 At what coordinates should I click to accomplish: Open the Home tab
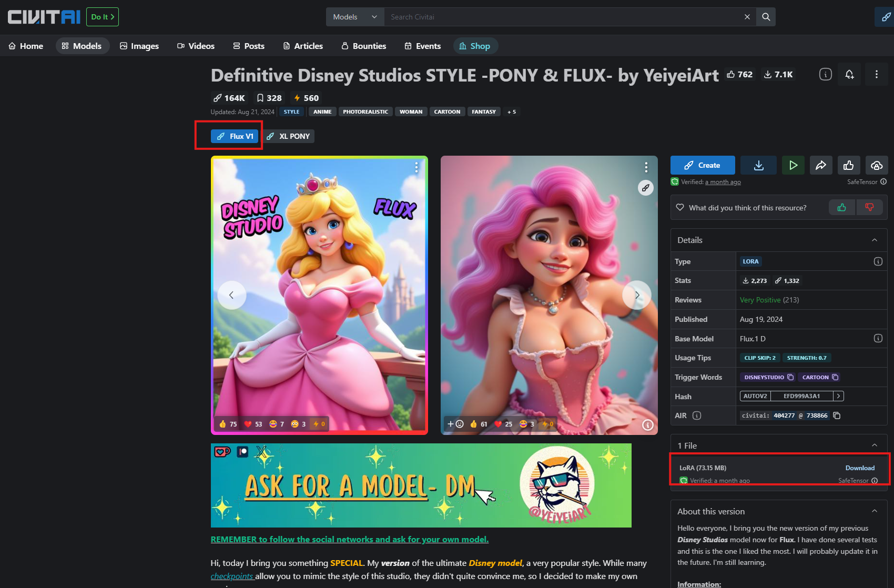click(26, 46)
